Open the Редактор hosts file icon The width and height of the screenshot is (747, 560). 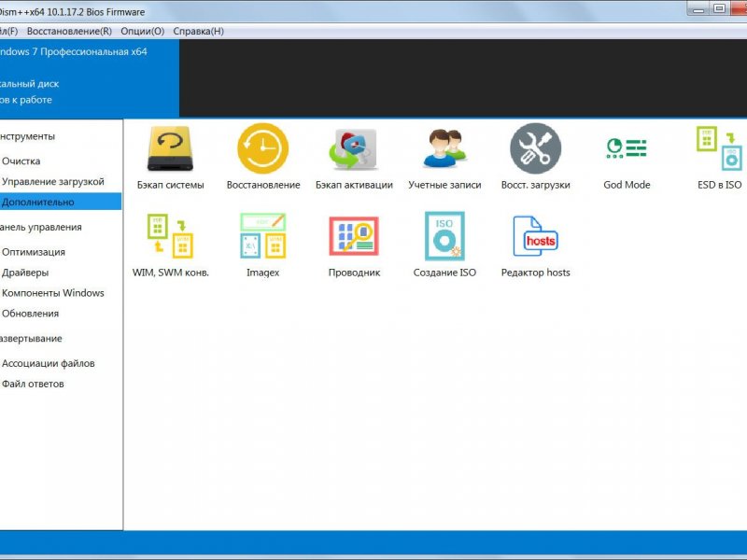click(x=535, y=236)
